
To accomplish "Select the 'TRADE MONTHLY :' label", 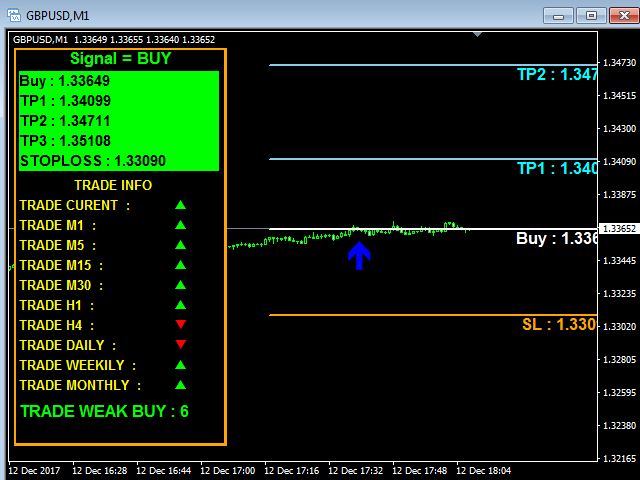I will click(80, 385).
